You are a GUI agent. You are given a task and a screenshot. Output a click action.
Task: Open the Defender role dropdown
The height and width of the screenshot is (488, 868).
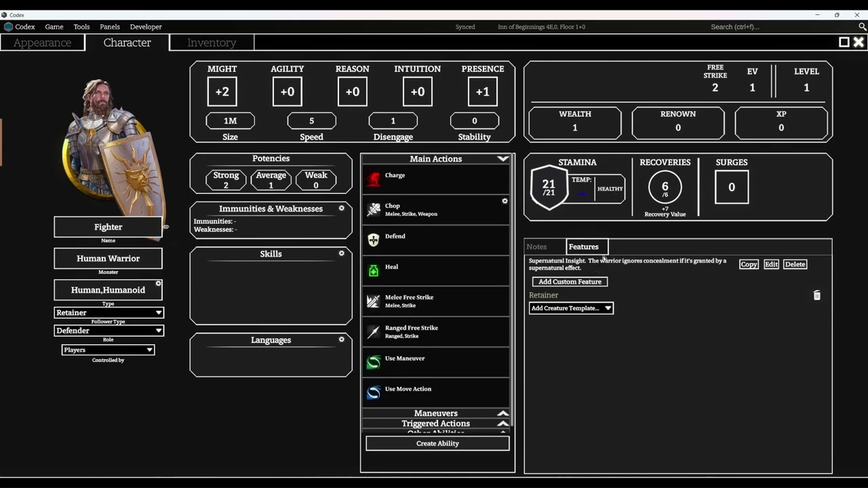(x=108, y=331)
